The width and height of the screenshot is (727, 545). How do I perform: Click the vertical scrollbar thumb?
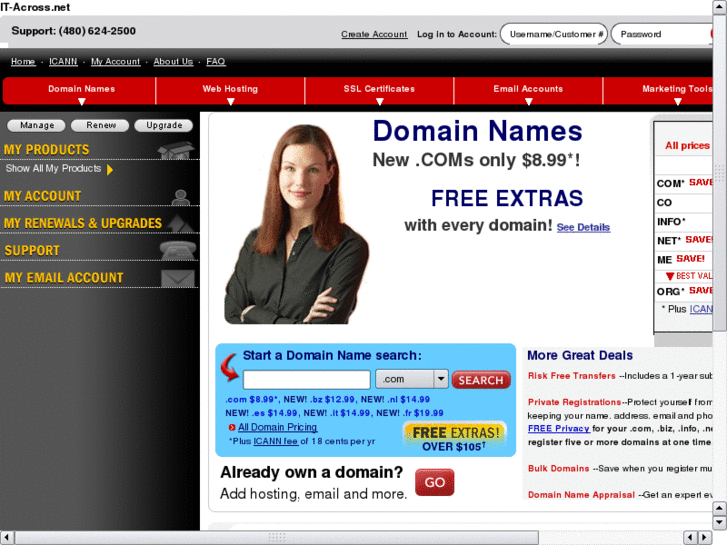720,173
